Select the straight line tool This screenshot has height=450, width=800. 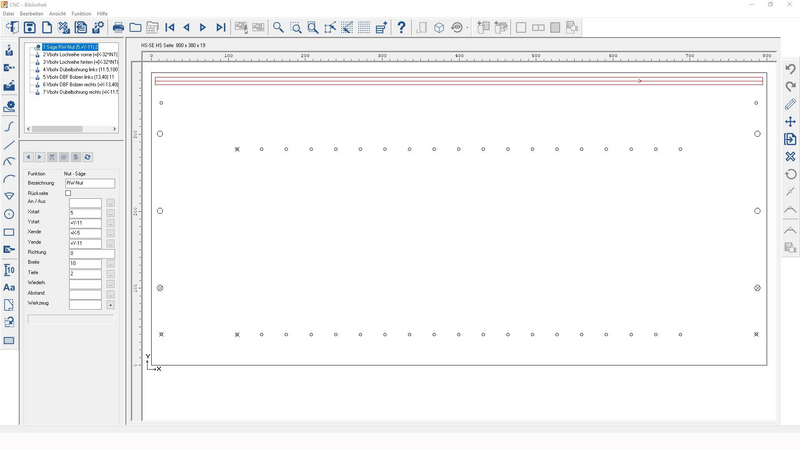(9, 145)
